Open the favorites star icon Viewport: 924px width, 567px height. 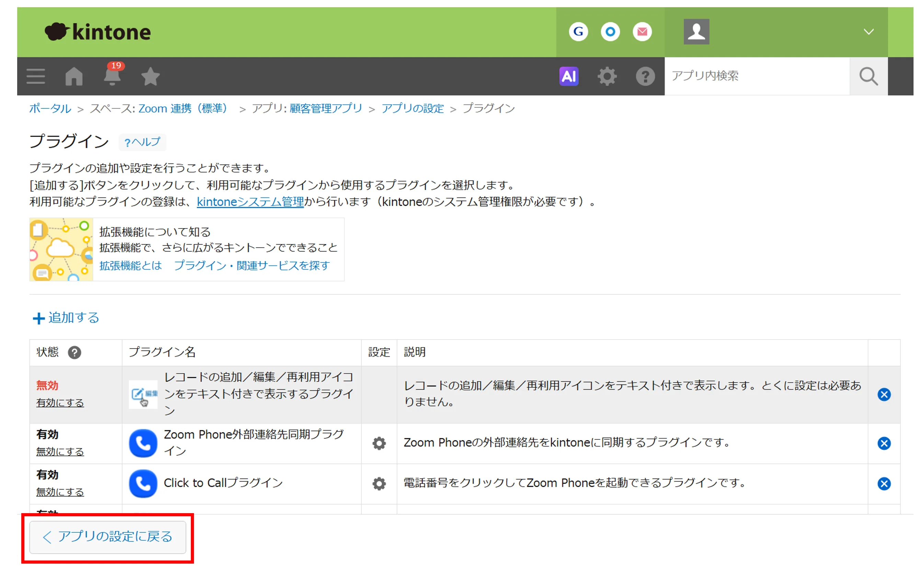150,76
